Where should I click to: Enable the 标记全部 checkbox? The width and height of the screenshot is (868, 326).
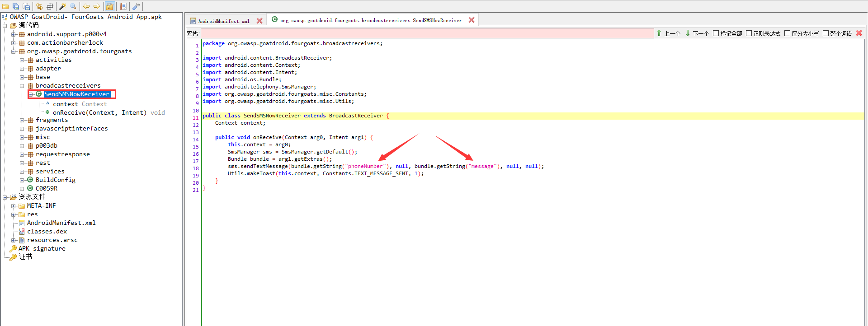[x=716, y=33]
